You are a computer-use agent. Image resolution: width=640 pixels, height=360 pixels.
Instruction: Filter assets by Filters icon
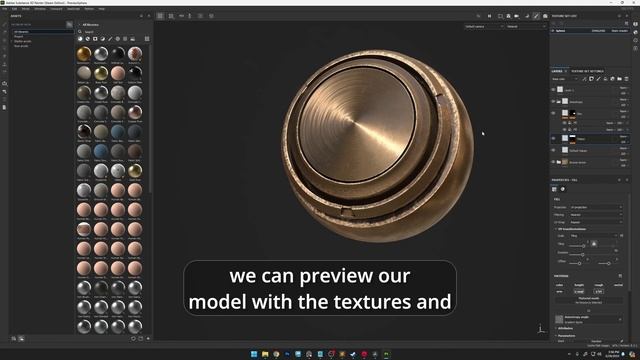pyautogui.click(x=102, y=39)
